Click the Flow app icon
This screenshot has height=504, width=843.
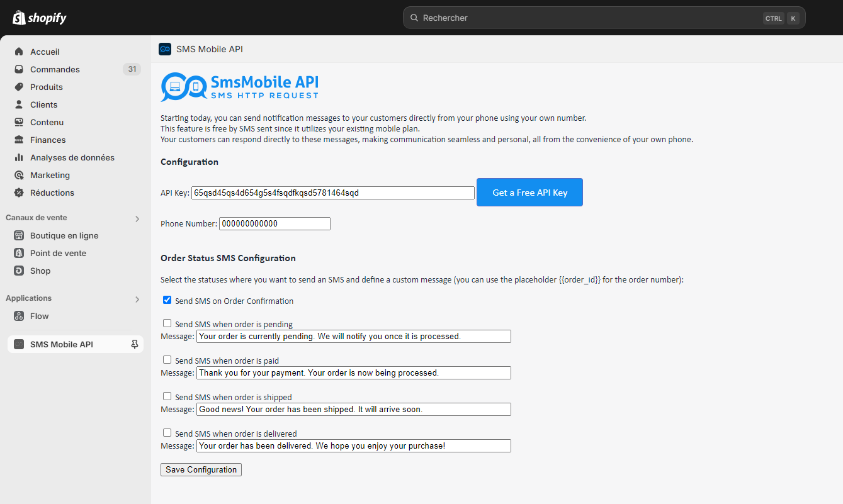tap(19, 316)
